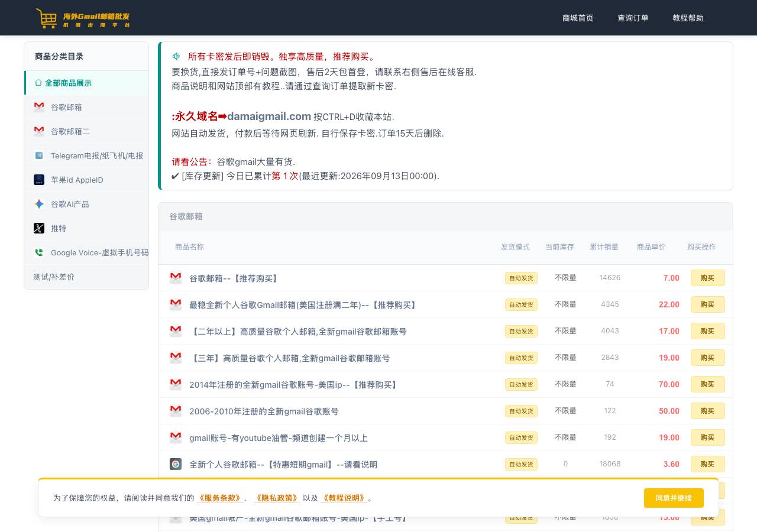Click Gmail icon of 2006-2010年注册 product row

point(176,411)
